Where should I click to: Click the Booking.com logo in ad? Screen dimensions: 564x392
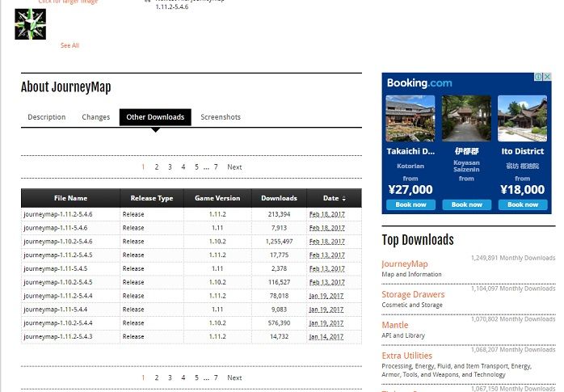[419, 83]
